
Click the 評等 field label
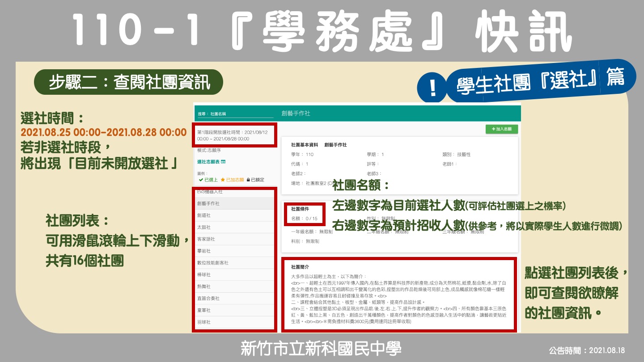pyautogui.click(x=373, y=164)
